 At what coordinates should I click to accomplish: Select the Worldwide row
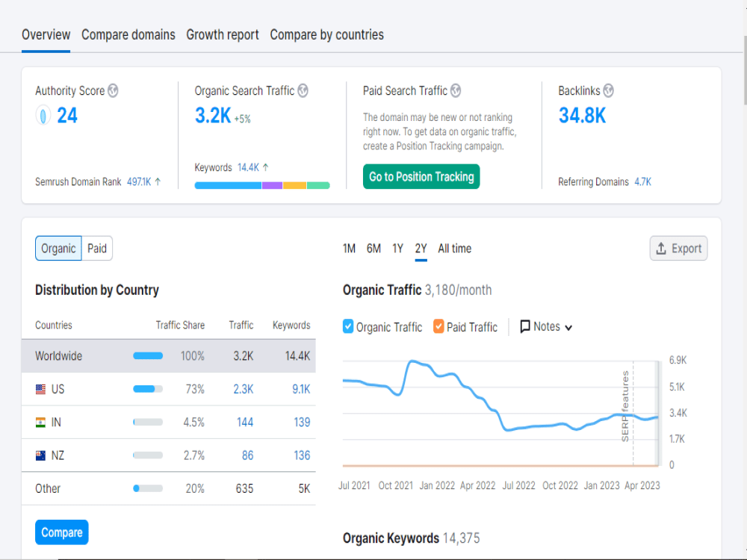(x=169, y=355)
